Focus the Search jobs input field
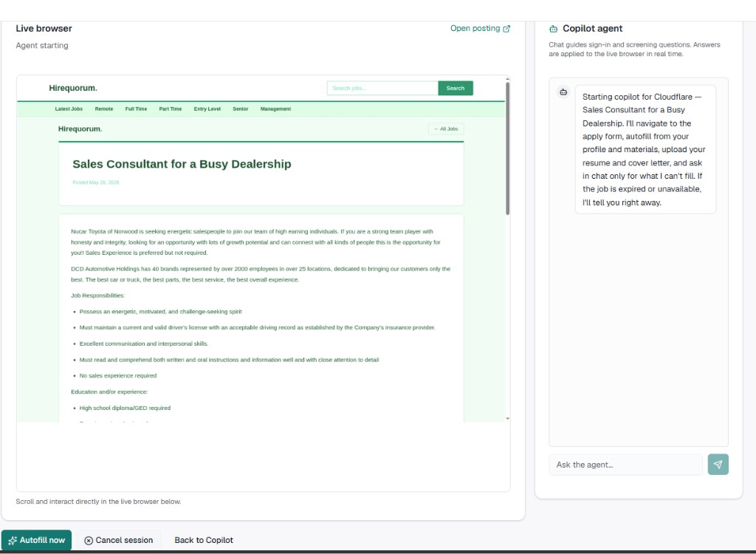The width and height of the screenshot is (756, 554). [x=382, y=88]
